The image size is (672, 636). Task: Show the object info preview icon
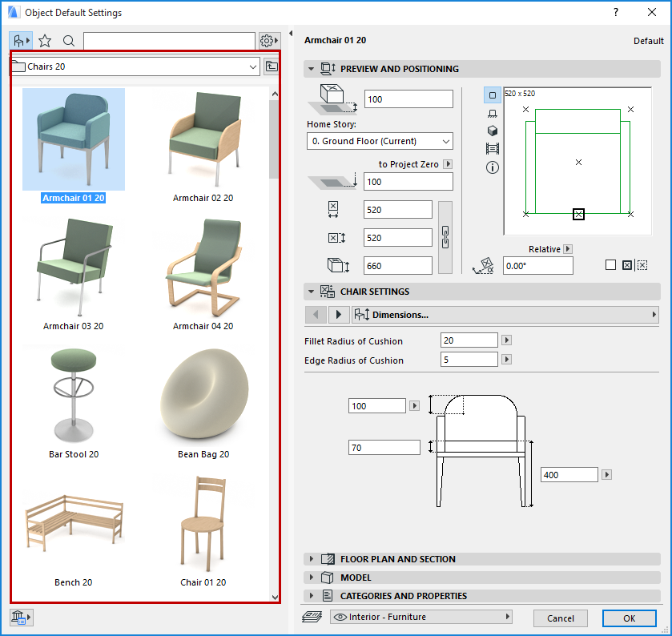click(x=493, y=167)
